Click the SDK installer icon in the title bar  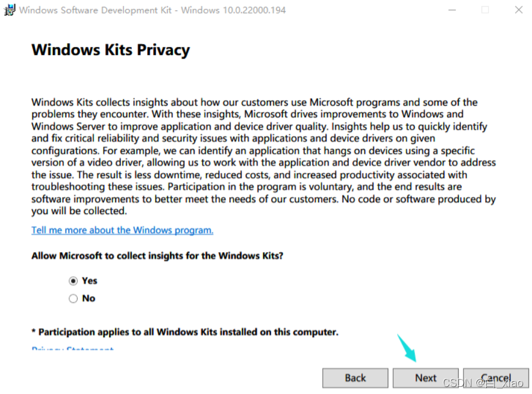10,9
